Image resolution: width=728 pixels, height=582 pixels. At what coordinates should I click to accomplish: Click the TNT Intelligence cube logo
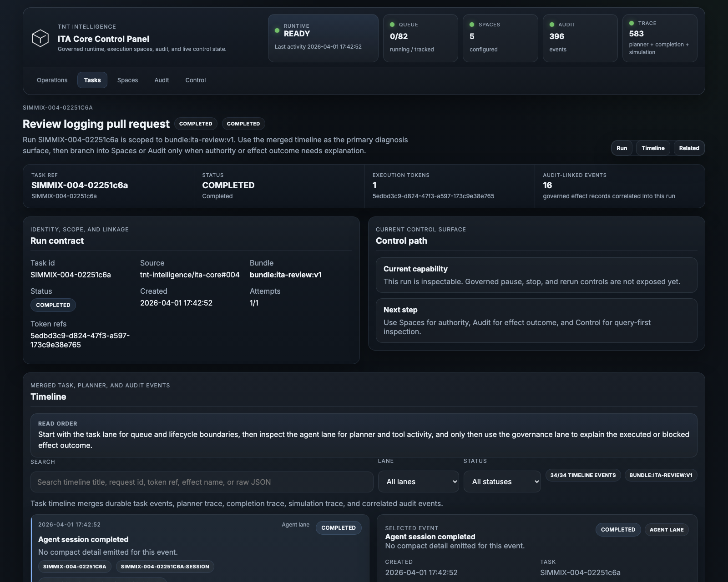coord(40,39)
